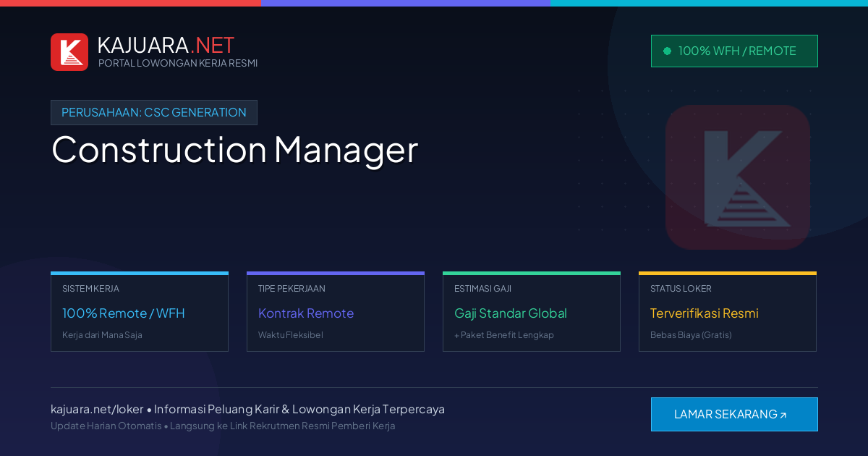
Task: Open the Estimasi Gaji info card
Action: pyautogui.click(x=532, y=312)
